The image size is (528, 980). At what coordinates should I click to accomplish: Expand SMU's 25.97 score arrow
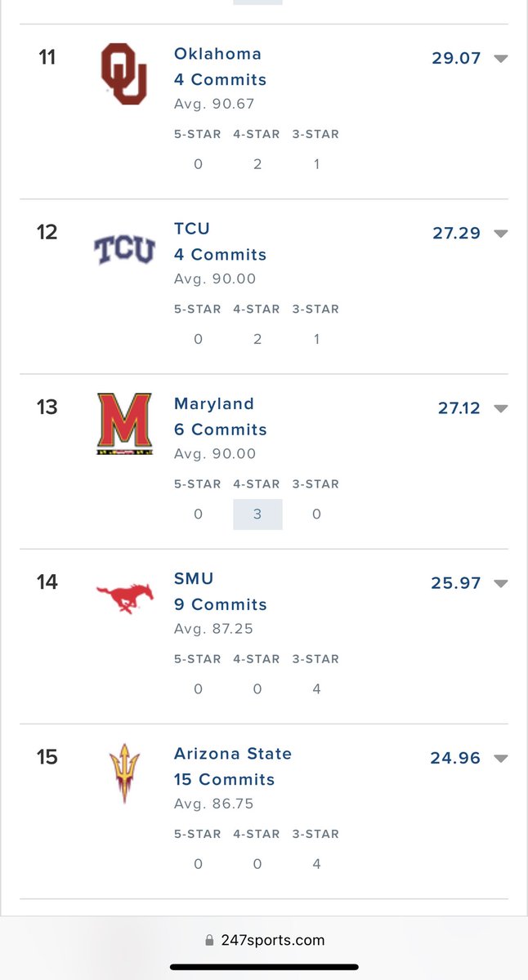coord(501,583)
